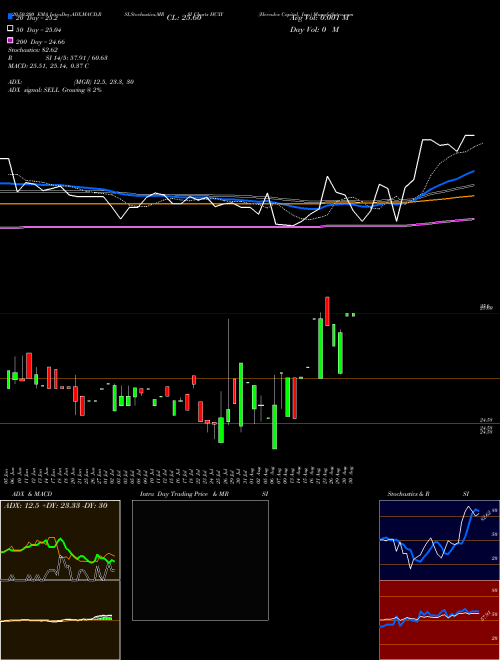Select the '50 Day = 25.04' legend text

[38, 30]
